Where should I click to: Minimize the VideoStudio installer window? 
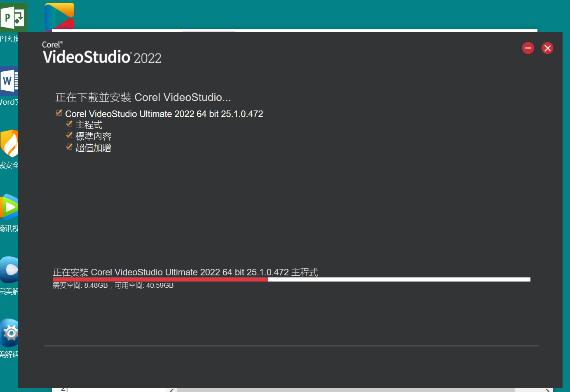click(x=528, y=48)
